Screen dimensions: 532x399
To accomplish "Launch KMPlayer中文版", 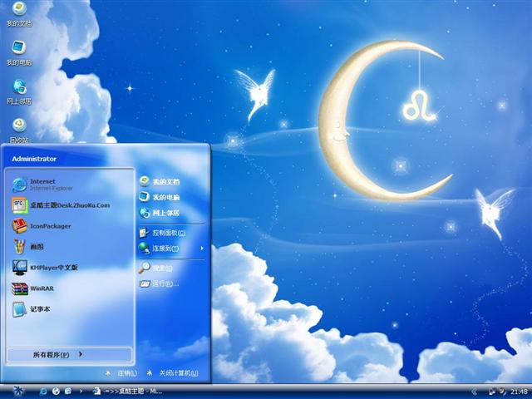I will (x=52, y=268).
